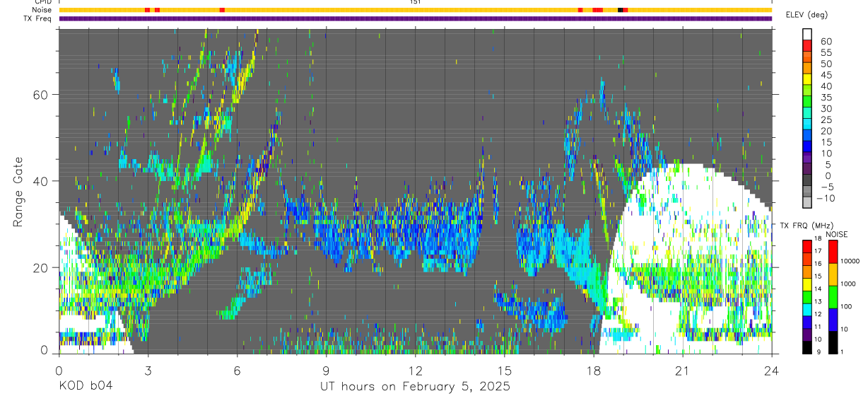Click the '21' tick label on the UT hours axis
Image resolution: width=868 pixels, height=401 pixels.
682,370
